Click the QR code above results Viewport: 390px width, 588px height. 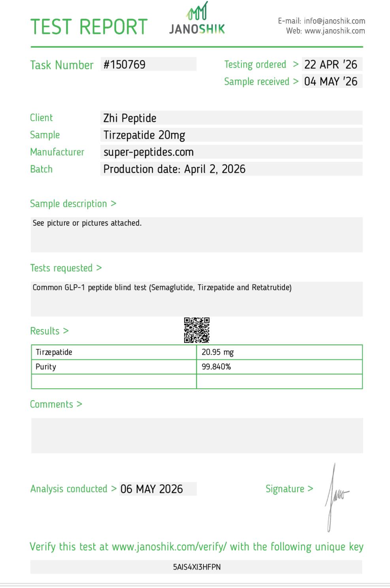tap(197, 330)
